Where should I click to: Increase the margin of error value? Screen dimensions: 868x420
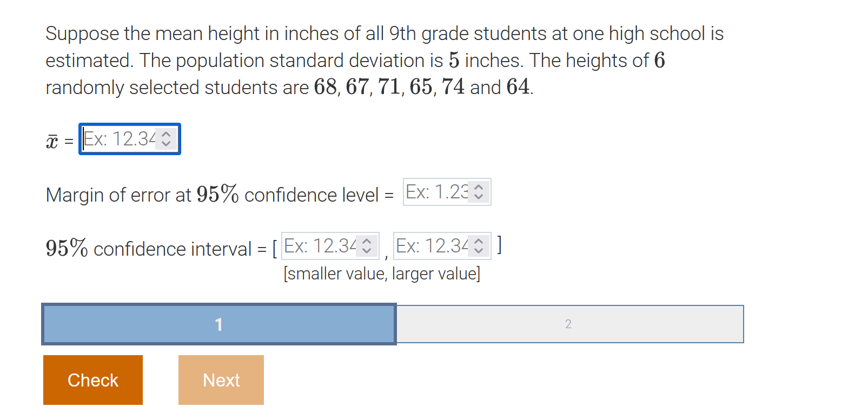coord(479,187)
